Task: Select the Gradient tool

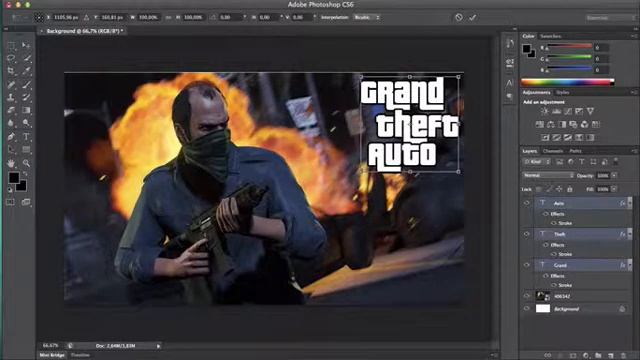Action: tap(26, 110)
